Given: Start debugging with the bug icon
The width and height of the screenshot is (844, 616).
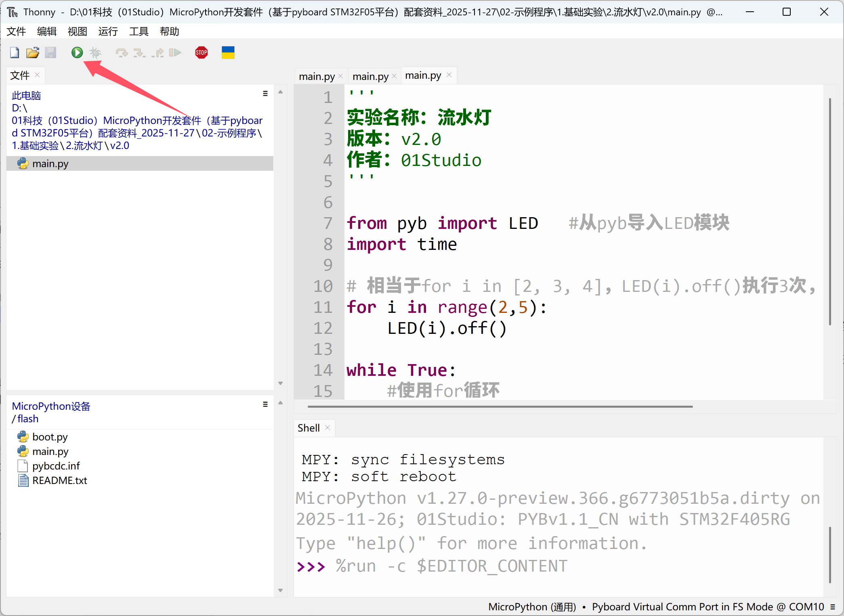Looking at the screenshot, I should click(96, 52).
